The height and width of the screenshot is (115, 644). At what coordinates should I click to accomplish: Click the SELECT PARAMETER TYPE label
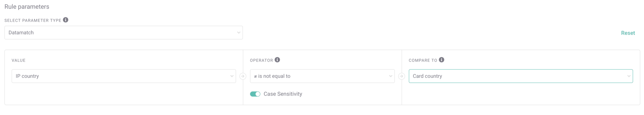(33, 20)
